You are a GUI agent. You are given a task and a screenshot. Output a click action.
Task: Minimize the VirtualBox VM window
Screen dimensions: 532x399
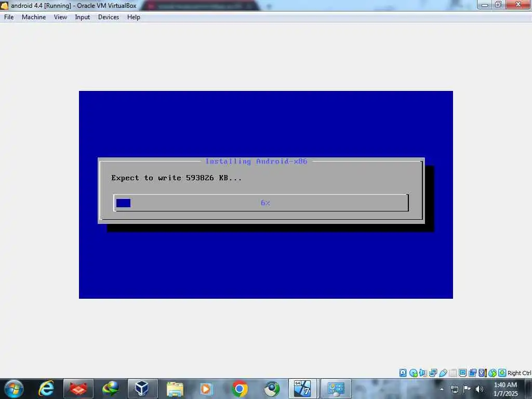(x=485, y=5)
